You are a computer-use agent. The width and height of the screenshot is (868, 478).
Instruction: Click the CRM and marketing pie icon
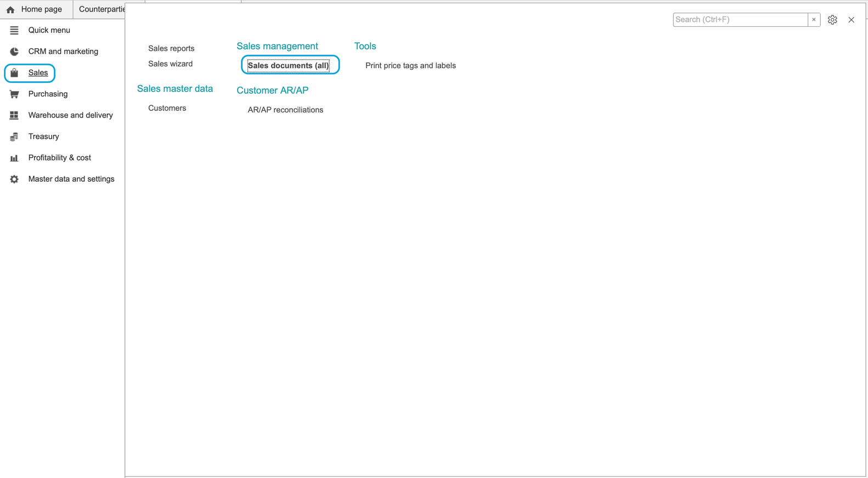pos(14,52)
